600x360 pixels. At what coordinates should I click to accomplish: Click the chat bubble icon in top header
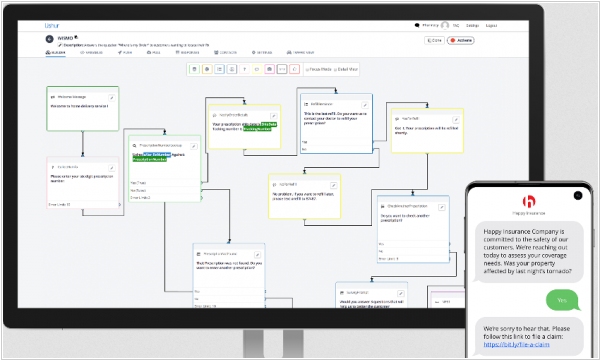[417, 25]
